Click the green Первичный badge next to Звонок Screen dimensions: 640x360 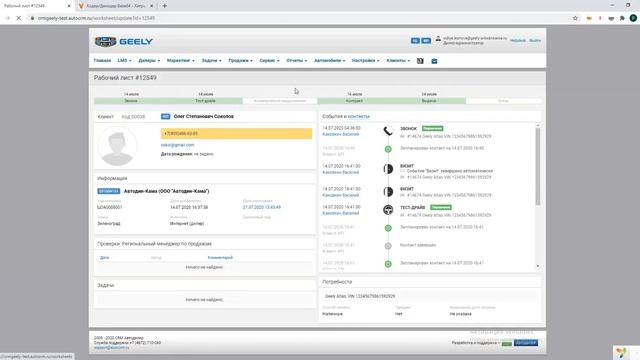pos(432,129)
